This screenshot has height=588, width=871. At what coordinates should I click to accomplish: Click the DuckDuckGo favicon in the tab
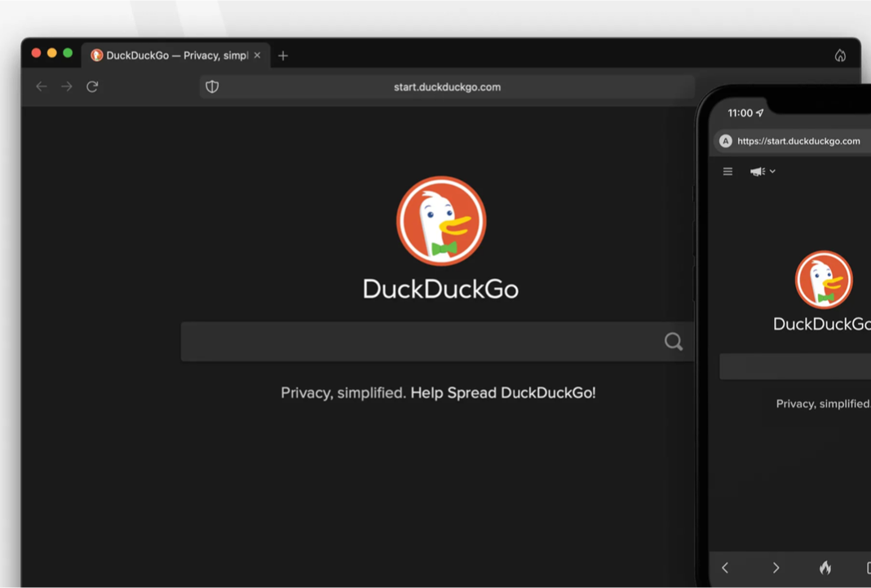(x=97, y=55)
